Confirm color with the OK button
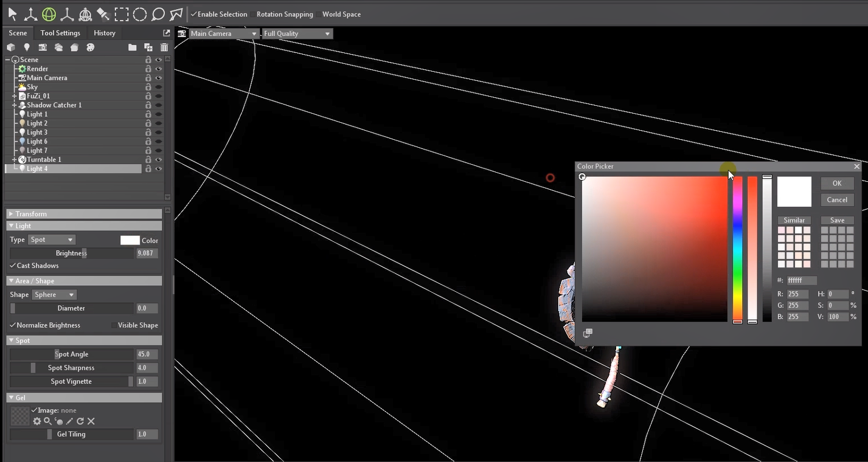This screenshot has width=868, height=462. pos(837,184)
